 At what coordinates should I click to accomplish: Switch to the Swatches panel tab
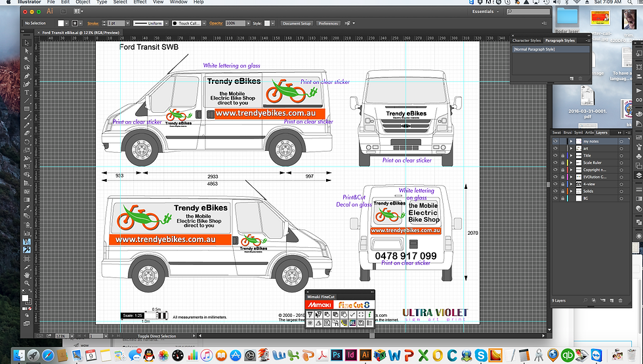[x=556, y=132]
